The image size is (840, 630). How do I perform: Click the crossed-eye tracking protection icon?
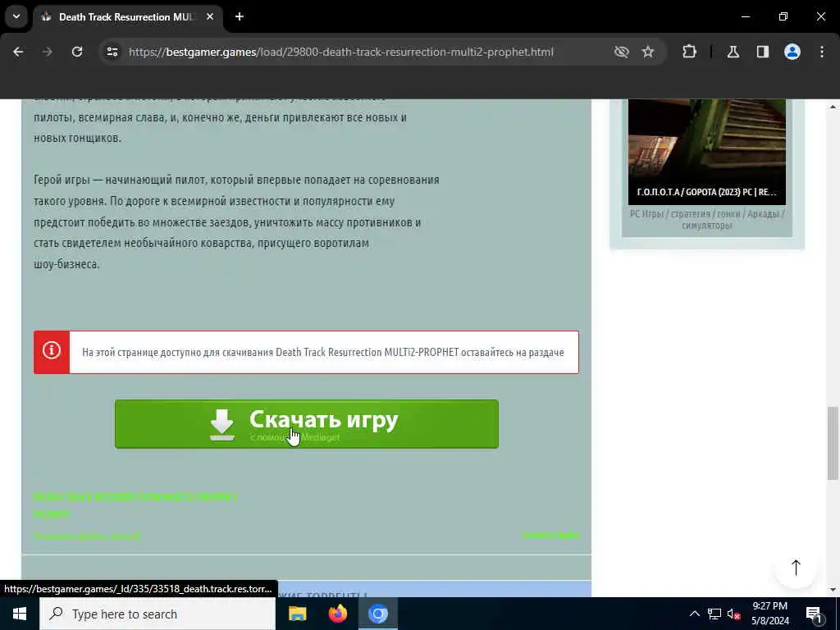tap(622, 52)
